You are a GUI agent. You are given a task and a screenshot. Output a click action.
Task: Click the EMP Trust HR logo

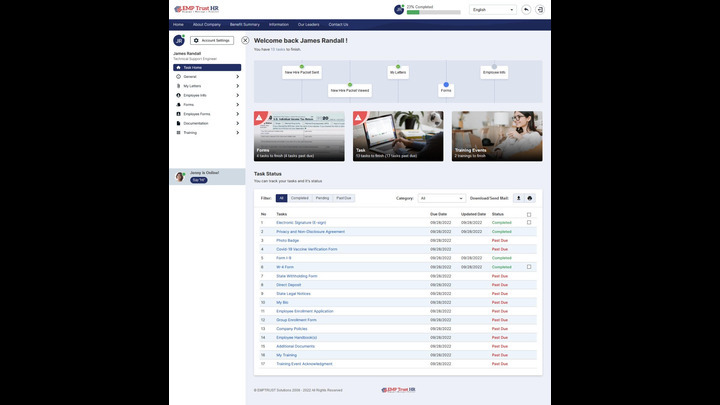tap(197, 9)
